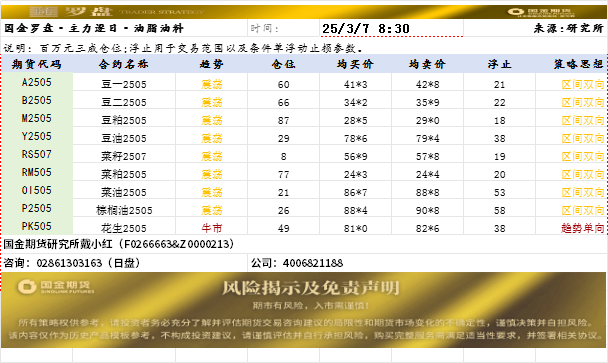
Task: Click the 国金期货 logo in the top banner
Action: point(541,12)
